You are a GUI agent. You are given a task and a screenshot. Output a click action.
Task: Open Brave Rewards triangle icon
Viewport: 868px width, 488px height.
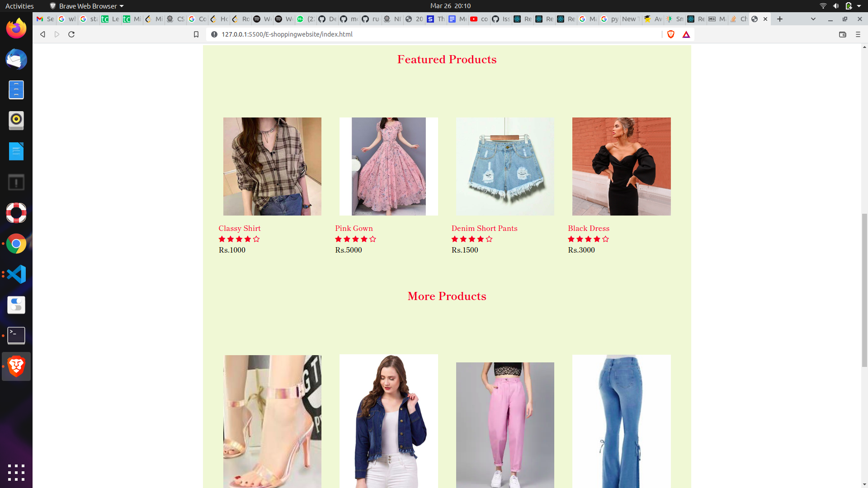(686, 34)
